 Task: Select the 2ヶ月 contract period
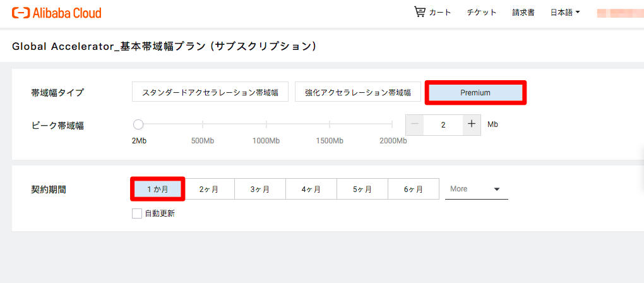208,189
